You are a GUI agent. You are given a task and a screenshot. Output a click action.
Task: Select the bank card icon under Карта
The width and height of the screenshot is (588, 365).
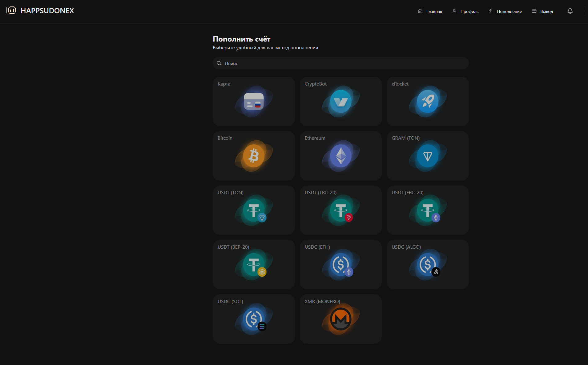coord(254,102)
